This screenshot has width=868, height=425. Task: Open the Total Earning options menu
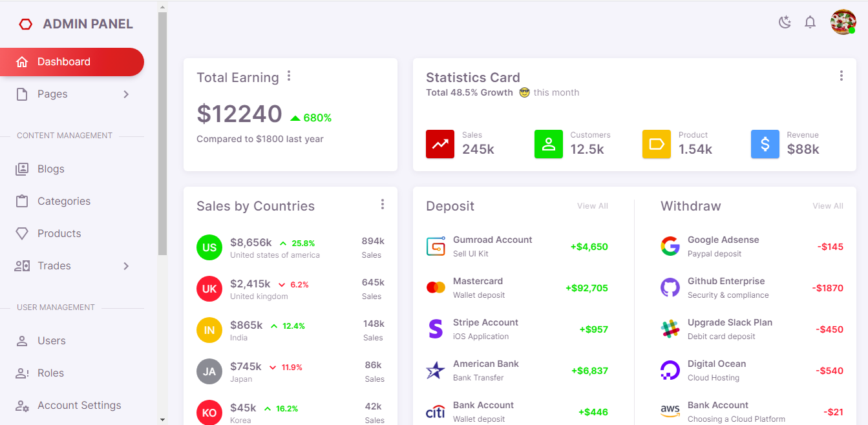(x=289, y=76)
